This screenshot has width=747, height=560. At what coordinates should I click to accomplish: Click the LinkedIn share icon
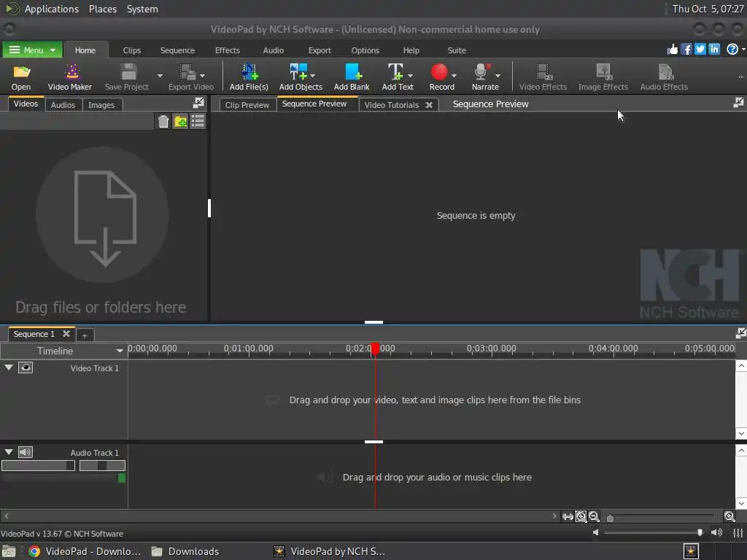[714, 49]
